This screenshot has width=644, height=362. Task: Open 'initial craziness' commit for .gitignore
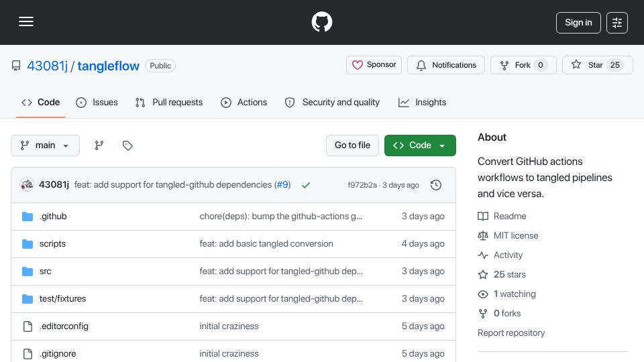pyautogui.click(x=229, y=354)
